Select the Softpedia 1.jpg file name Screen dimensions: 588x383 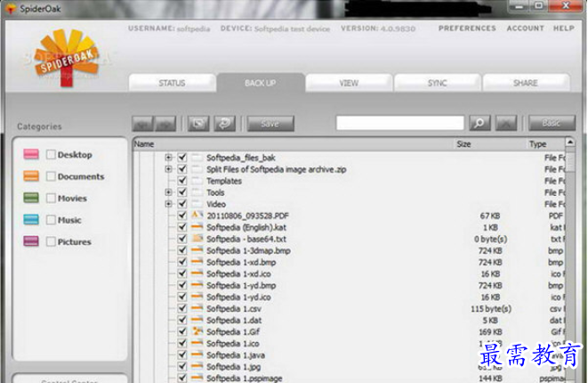(233, 366)
